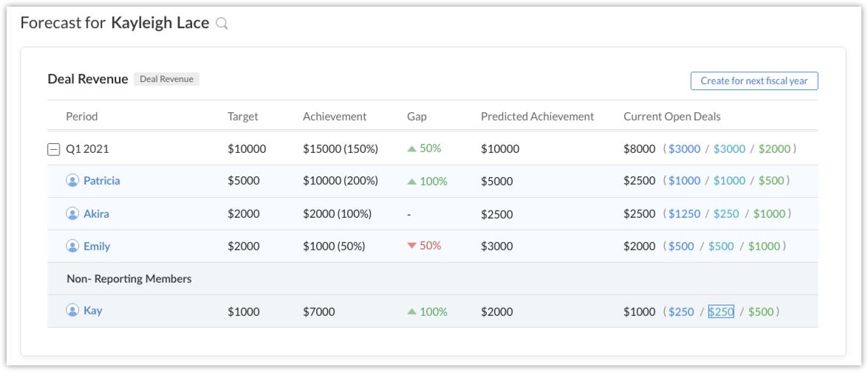Click Kay's user avatar icon

click(x=72, y=311)
